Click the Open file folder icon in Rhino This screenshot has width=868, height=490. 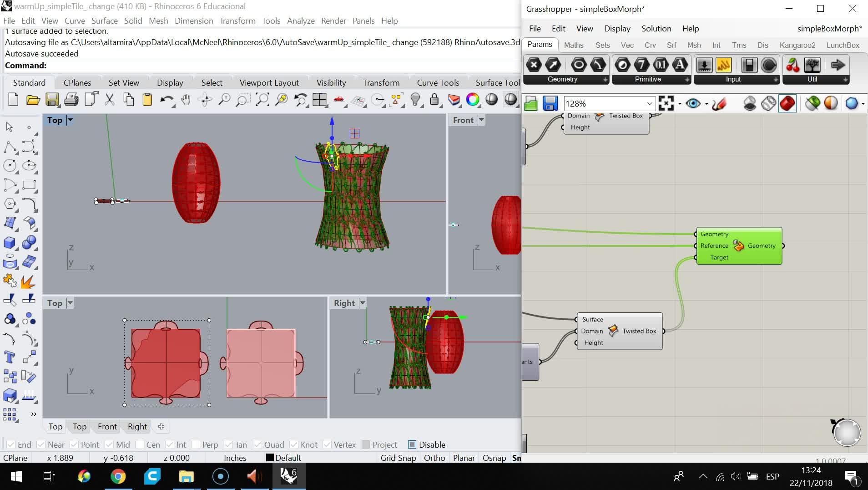coord(33,100)
